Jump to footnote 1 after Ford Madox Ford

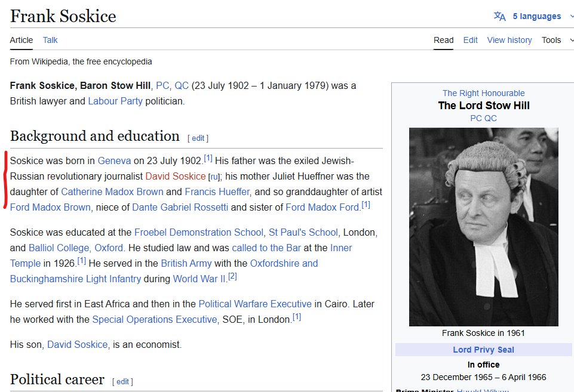pos(366,205)
